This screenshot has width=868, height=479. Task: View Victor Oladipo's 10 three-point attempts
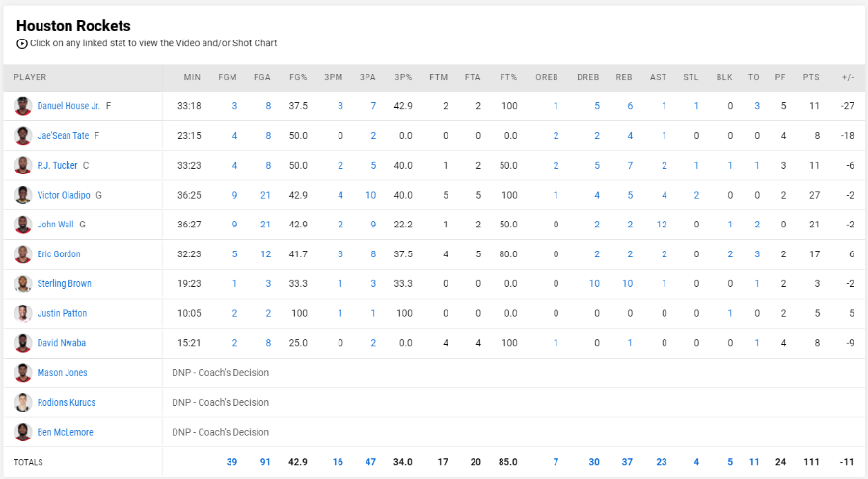(x=371, y=195)
